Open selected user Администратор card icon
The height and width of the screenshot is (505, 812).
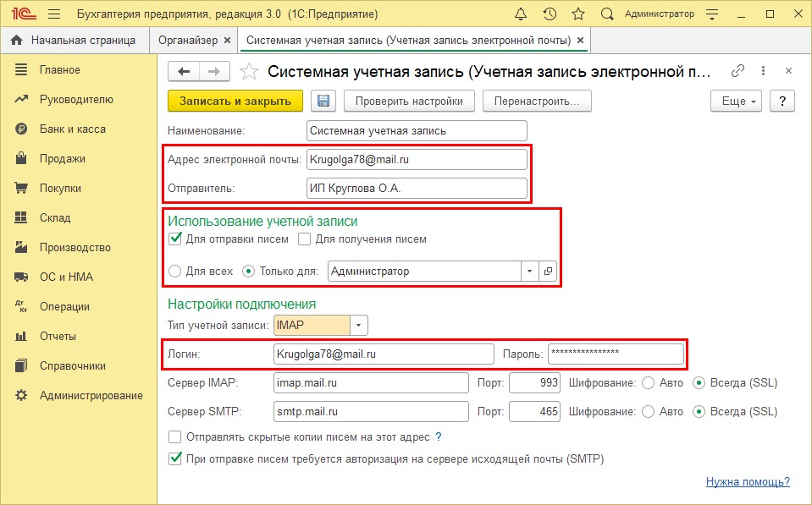point(548,272)
